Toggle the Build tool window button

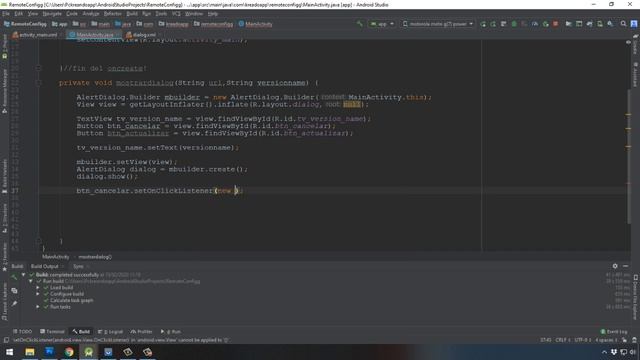coord(81,331)
